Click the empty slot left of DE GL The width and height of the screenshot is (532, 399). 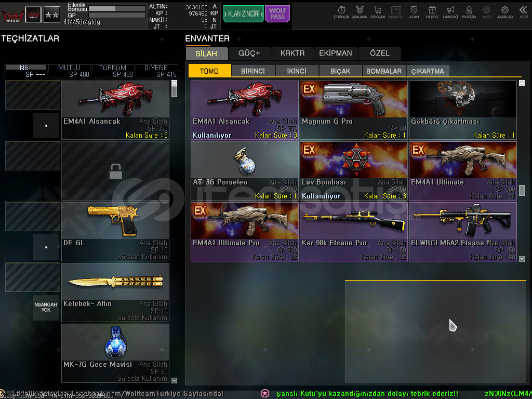[x=33, y=217]
